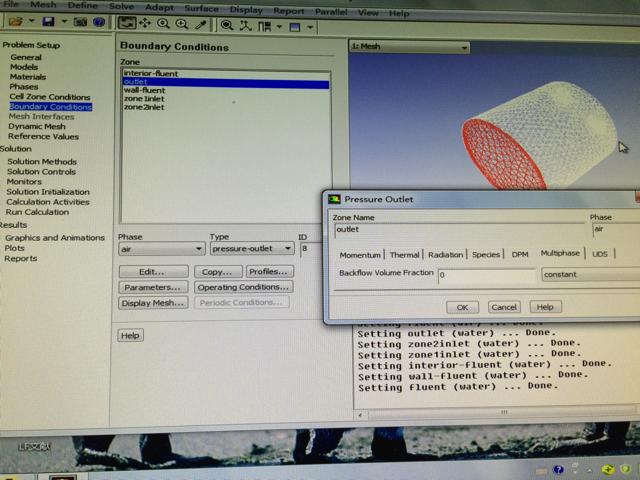
Task: Select Graphics and Animations in tree
Action: pyautogui.click(x=55, y=238)
